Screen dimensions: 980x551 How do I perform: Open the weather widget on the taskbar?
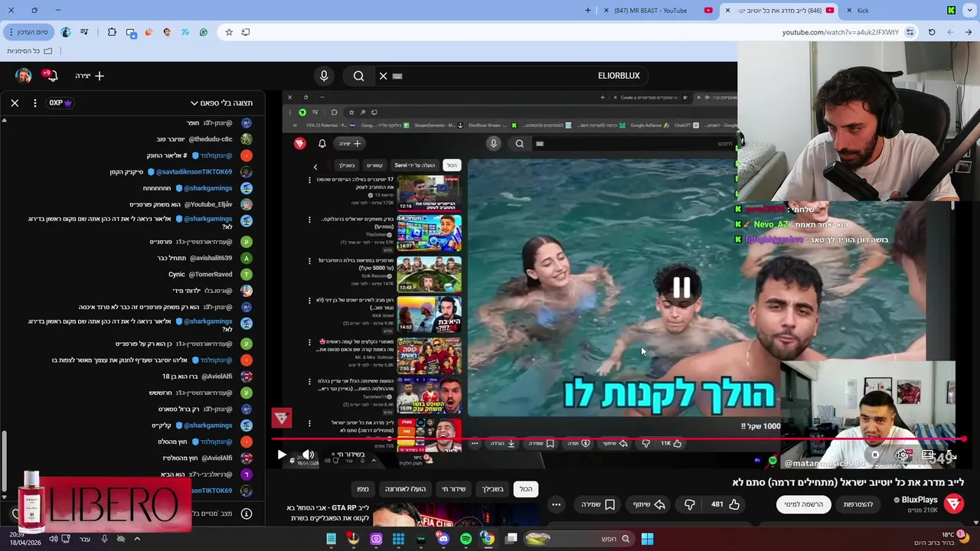coord(940,539)
